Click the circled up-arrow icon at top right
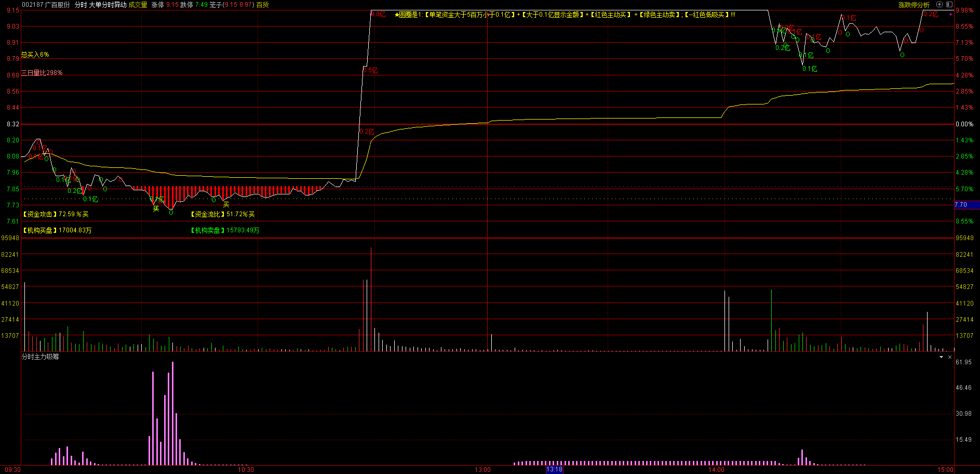Viewport: 980px width, 474px height. click(939, 5)
